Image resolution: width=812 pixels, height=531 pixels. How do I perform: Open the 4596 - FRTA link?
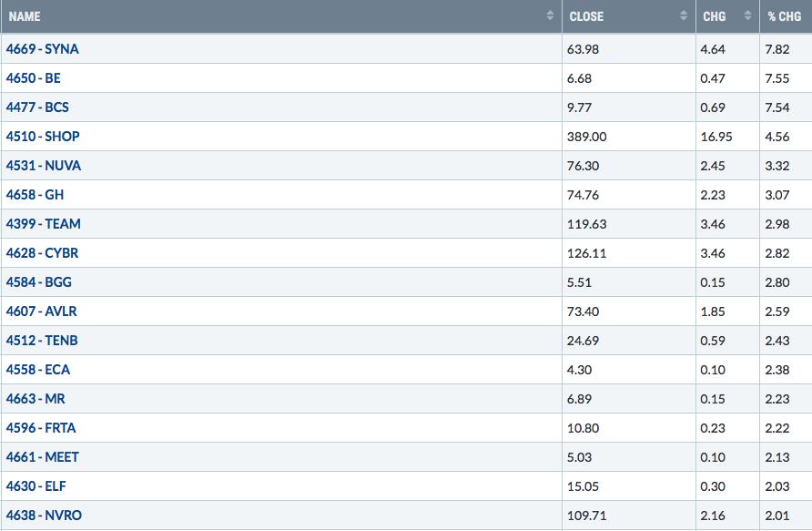coord(41,428)
